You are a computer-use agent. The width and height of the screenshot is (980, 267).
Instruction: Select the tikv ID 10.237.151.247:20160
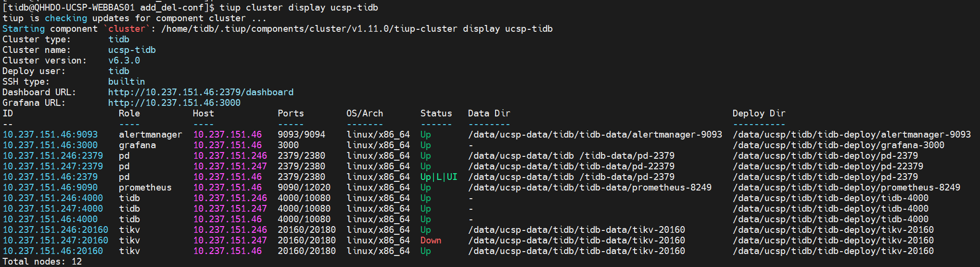coord(55,240)
